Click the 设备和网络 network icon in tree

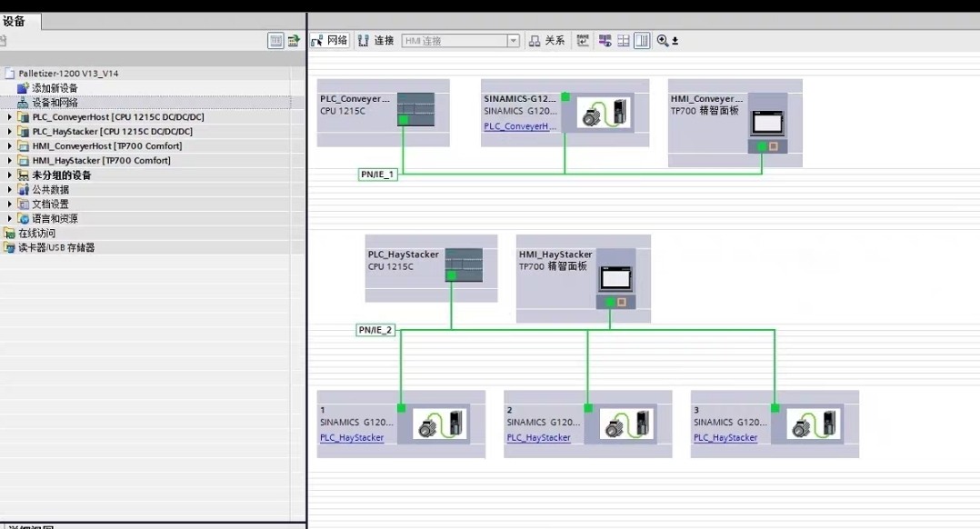pyautogui.click(x=23, y=103)
